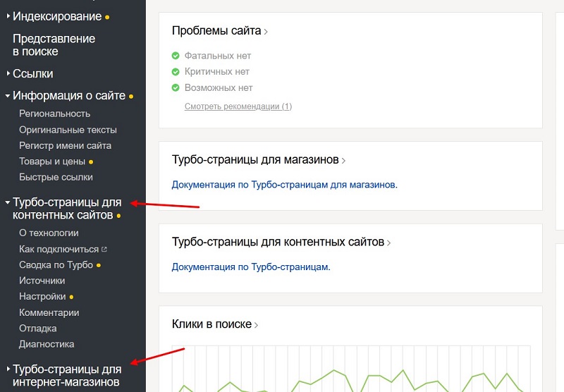Click yellow dot beside Настройки
The height and width of the screenshot is (392, 564).
pos(71,298)
